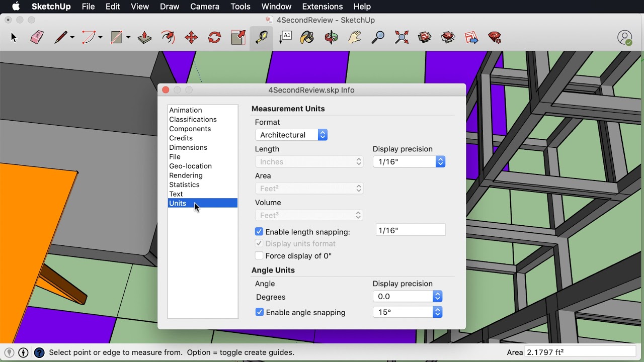Viewport: 644px width, 362px height.
Task: Select the Scale tool
Action: coord(238,38)
